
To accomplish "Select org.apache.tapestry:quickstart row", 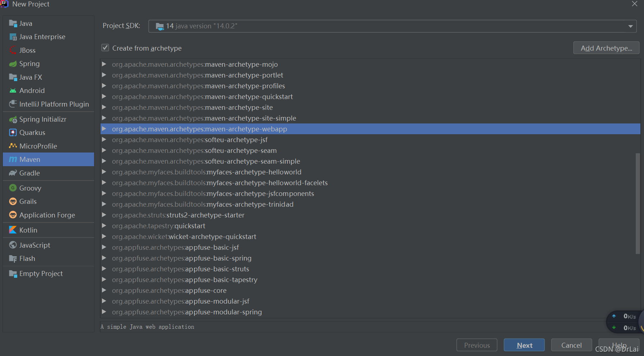I will [x=370, y=226].
